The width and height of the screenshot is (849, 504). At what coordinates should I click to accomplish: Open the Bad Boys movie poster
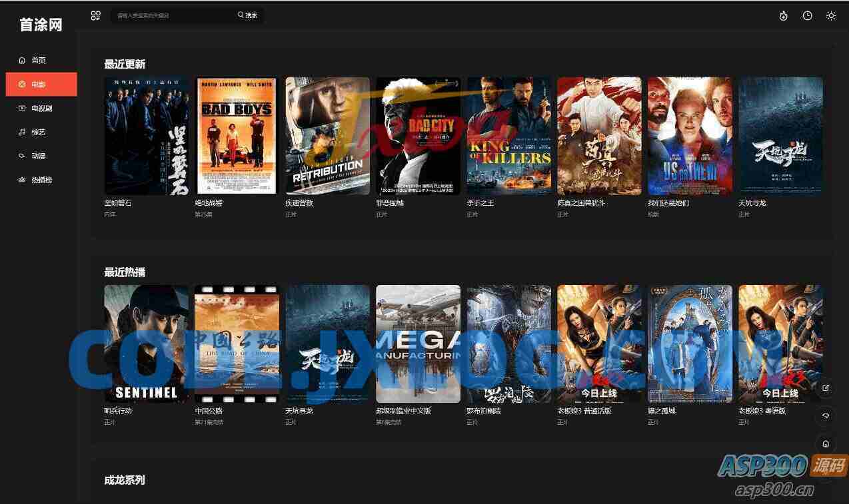(237, 136)
